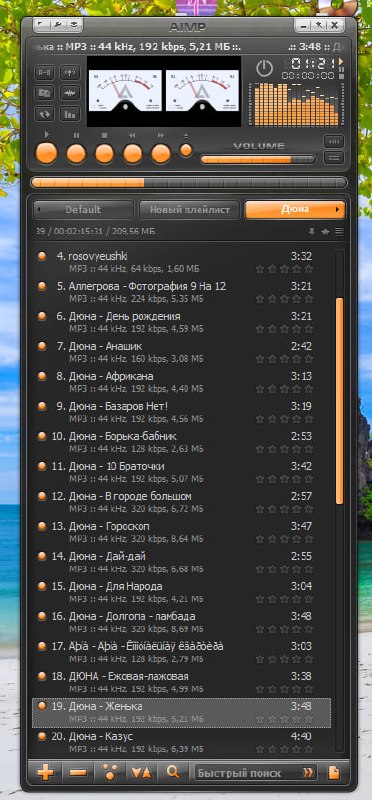Screen dimensions: 372x800
Task: Give rosovyeushki a one-star rating
Action: [x=260, y=268]
